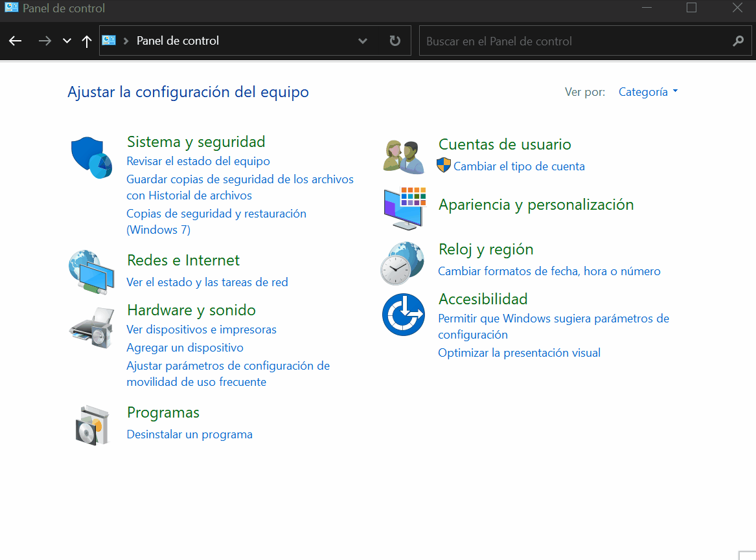Open the Reloj y región clock icon
The image size is (756, 560).
pyautogui.click(x=402, y=263)
